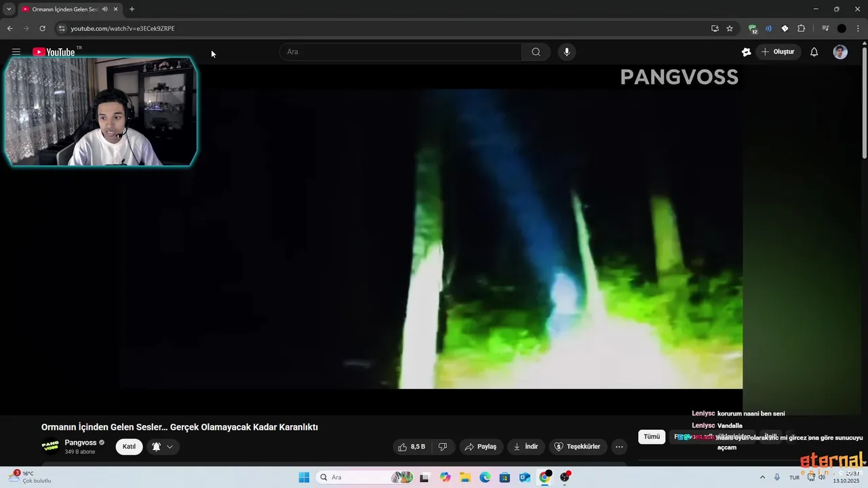Viewport: 868px width, 488px height.
Task: Open the Pangvoss channel avatar
Action: tap(50, 446)
